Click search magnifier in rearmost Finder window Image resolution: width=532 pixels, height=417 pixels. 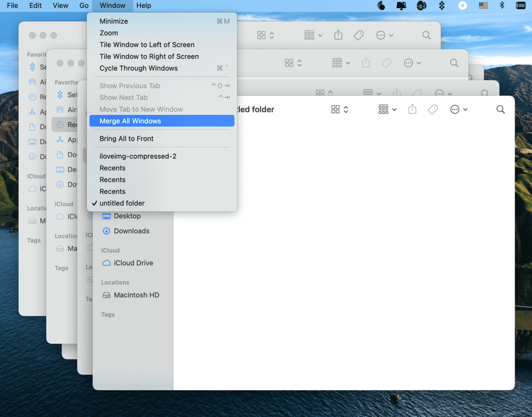(x=427, y=35)
